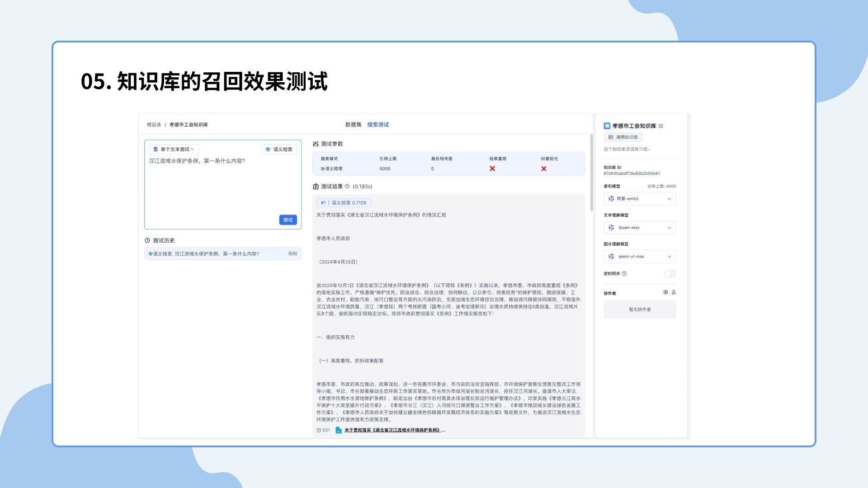868x488 pixels.
Task: Toggle the 定时同步 switch
Action: coord(670,274)
